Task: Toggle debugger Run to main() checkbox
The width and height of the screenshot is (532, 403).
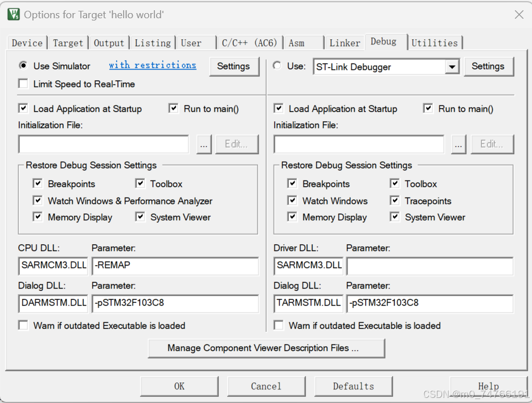Action: point(428,109)
